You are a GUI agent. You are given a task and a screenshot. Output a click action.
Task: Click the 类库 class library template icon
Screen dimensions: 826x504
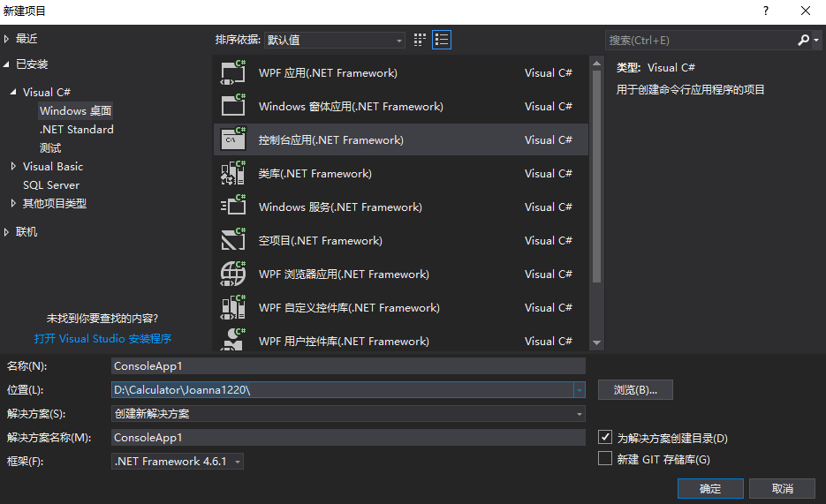tap(233, 173)
